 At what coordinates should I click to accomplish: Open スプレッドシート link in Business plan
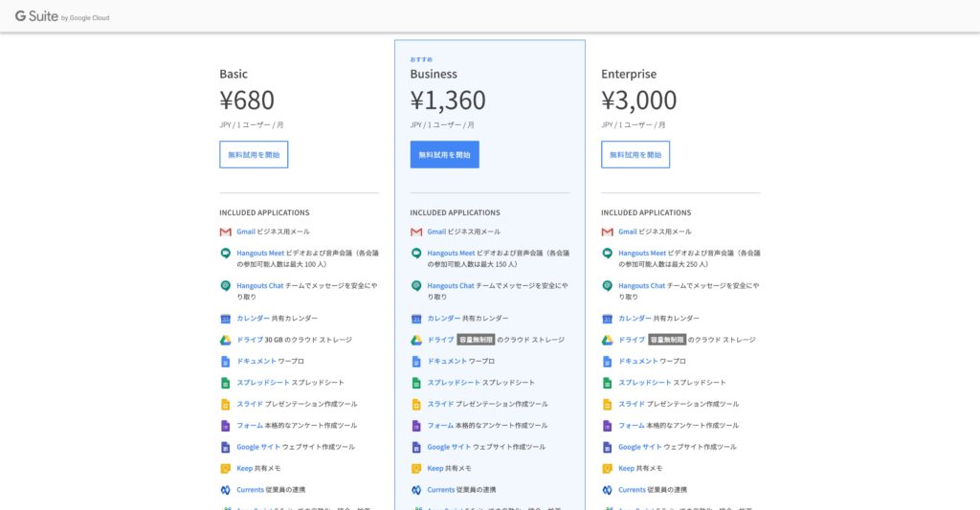[x=454, y=383]
